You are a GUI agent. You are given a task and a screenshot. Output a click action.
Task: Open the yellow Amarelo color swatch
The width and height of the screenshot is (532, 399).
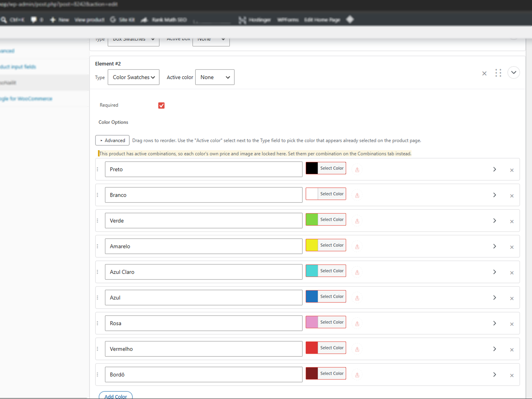point(312,245)
